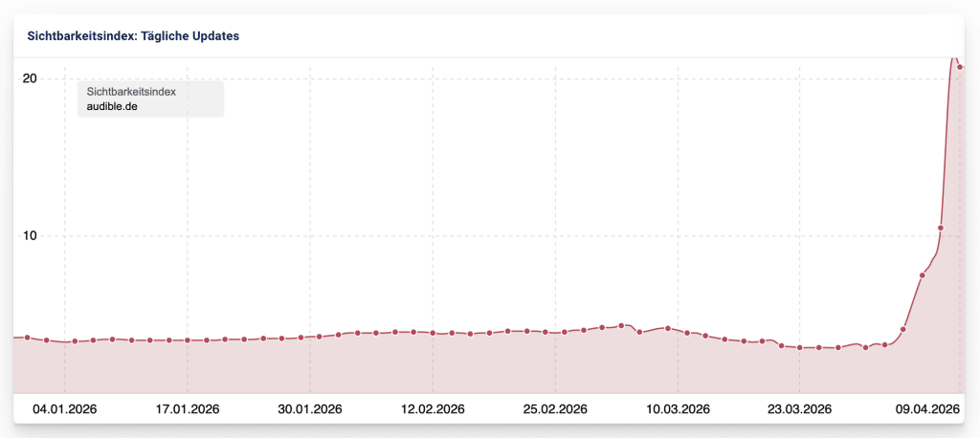Select the 04.01.2026 date on the x-axis

(65, 408)
